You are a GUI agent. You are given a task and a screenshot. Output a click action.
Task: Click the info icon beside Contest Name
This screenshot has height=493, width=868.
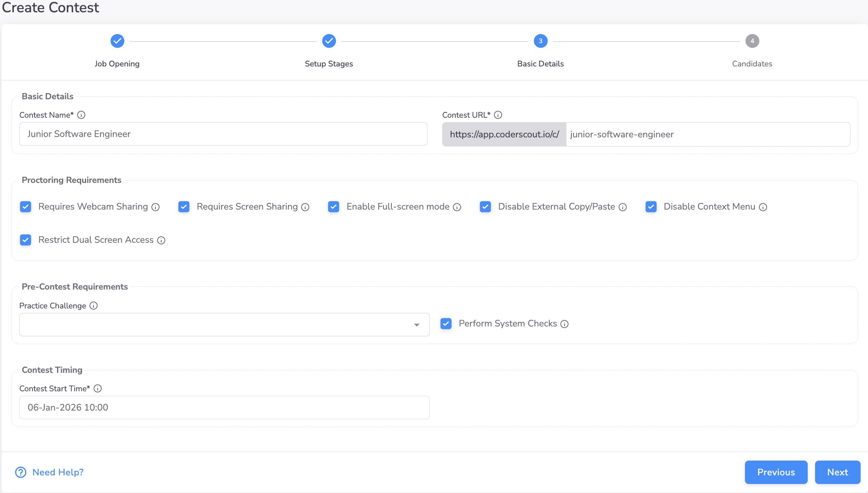82,115
